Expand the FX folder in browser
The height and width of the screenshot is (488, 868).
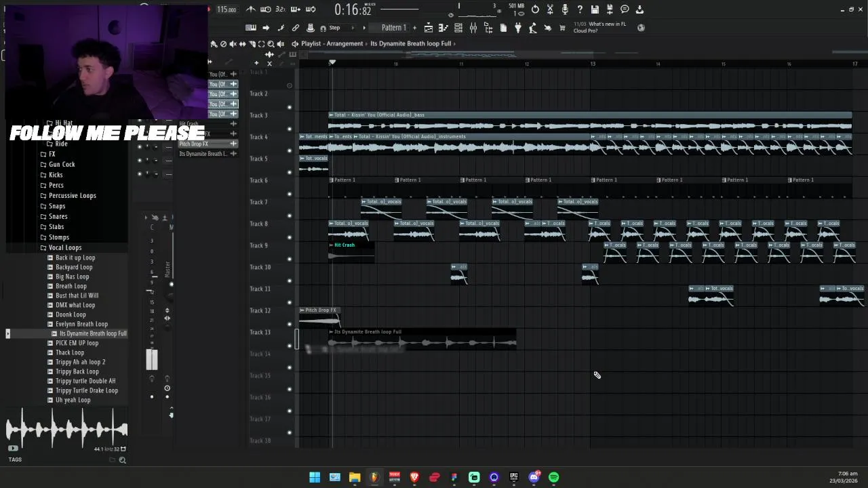[52, 154]
